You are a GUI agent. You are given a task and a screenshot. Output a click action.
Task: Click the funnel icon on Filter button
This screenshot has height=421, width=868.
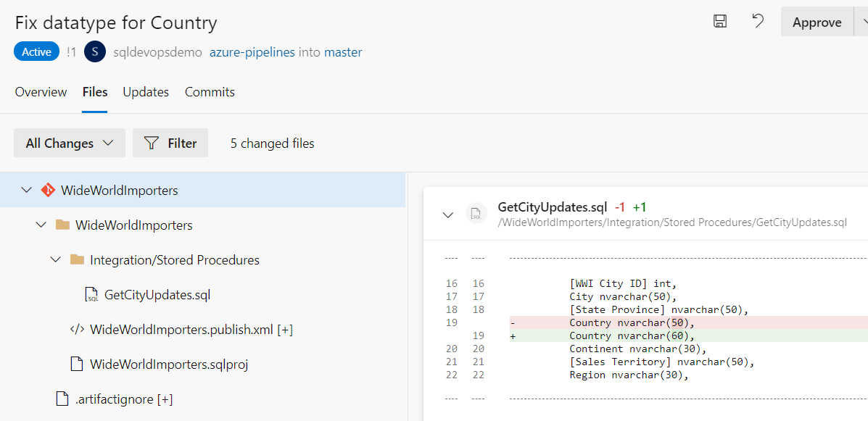pos(152,143)
